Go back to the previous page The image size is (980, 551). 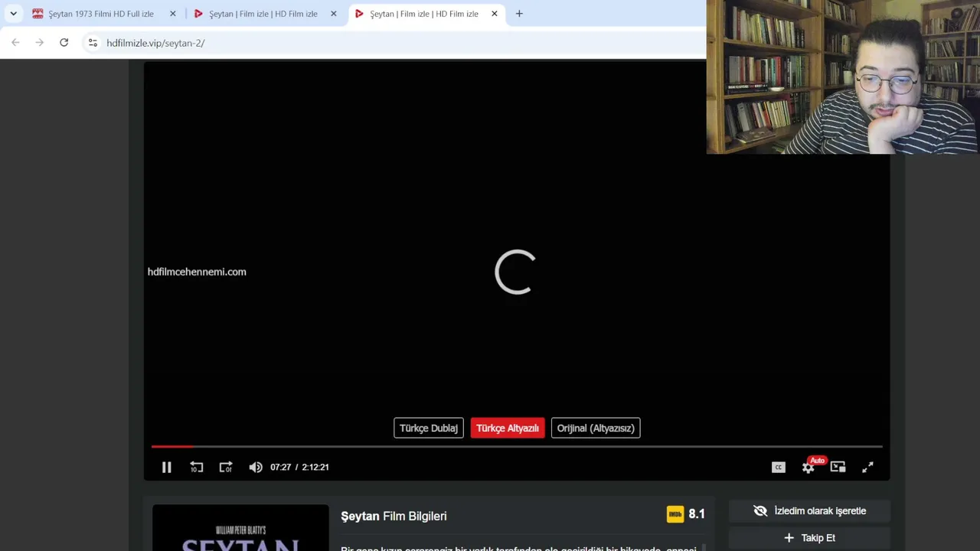click(15, 43)
